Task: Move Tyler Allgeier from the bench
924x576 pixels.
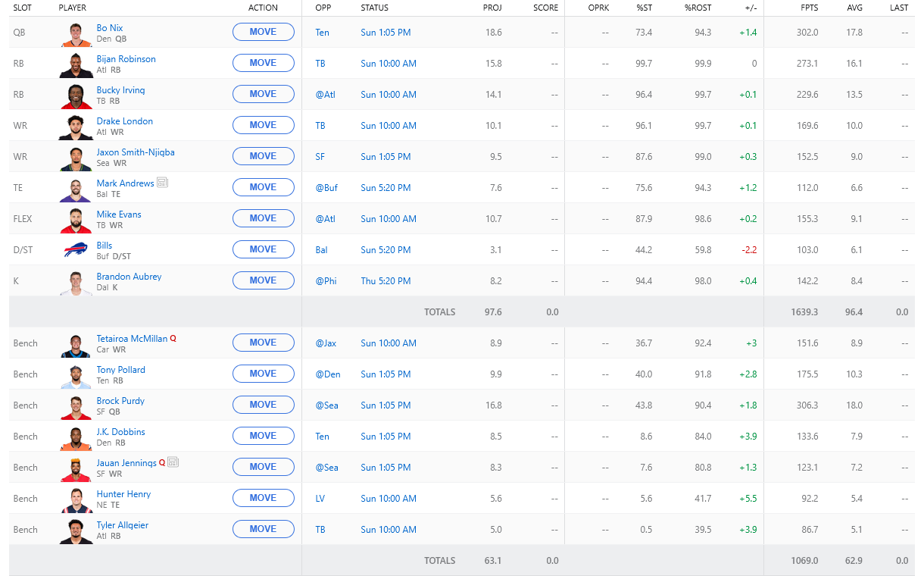Action: coord(263,529)
